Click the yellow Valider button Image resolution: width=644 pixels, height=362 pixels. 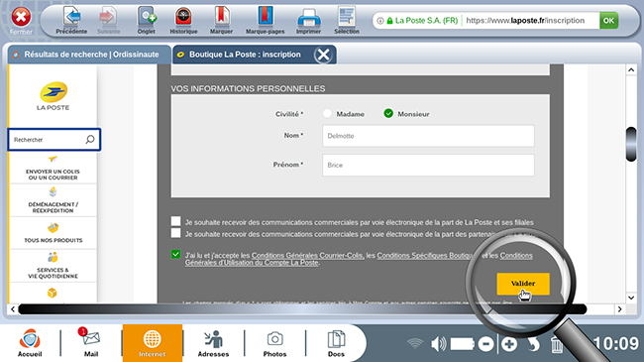(x=523, y=284)
